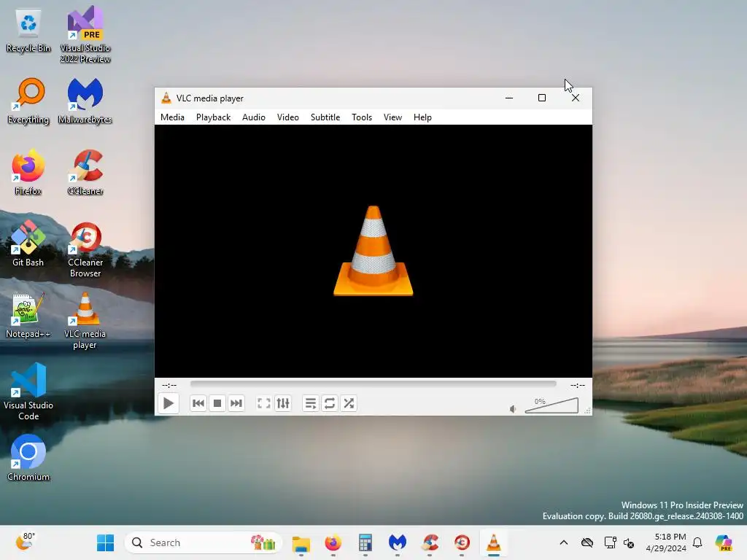Select the Everything desktop shortcut

[x=28, y=101]
